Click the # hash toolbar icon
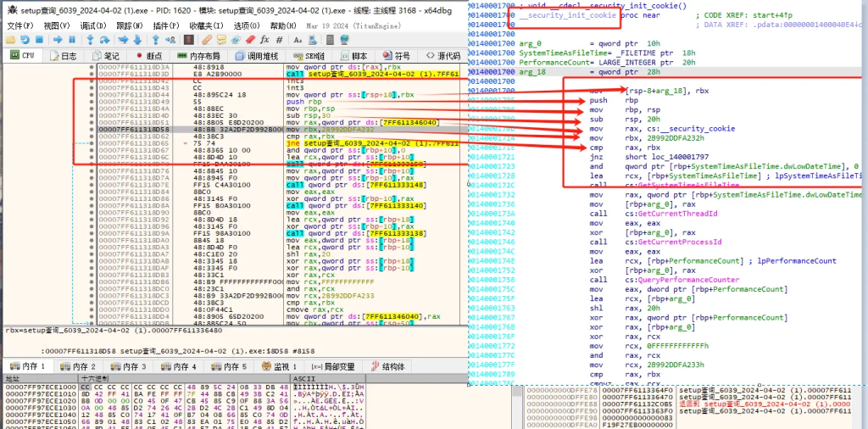The width and height of the screenshot is (868, 429). coord(279,40)
